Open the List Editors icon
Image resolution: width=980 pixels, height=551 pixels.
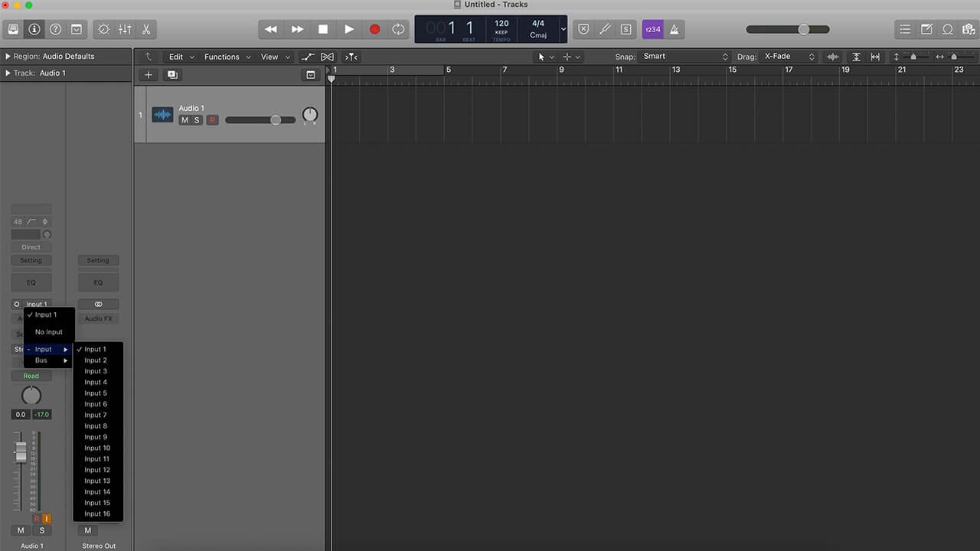(905, 29)
